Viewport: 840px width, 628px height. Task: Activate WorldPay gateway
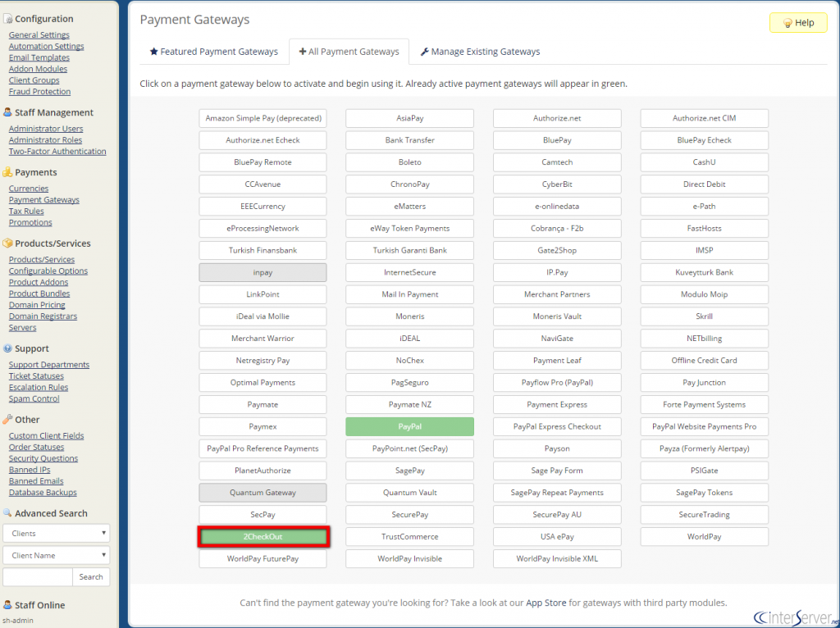tap(705, 536)
